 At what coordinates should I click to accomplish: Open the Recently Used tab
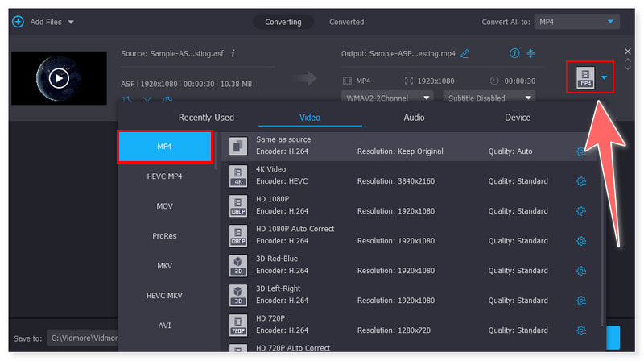pyautogui.click(x=206, y=118)
